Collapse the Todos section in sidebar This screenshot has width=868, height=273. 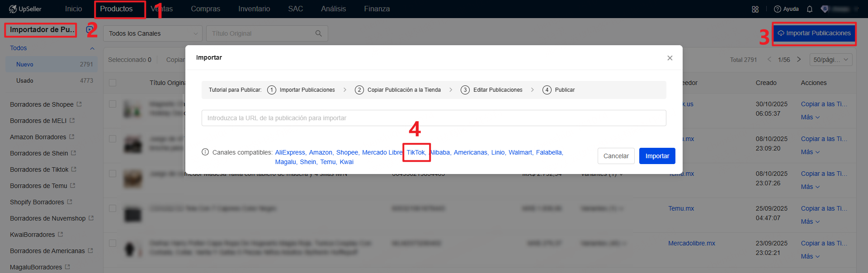(x=92, y=48)
